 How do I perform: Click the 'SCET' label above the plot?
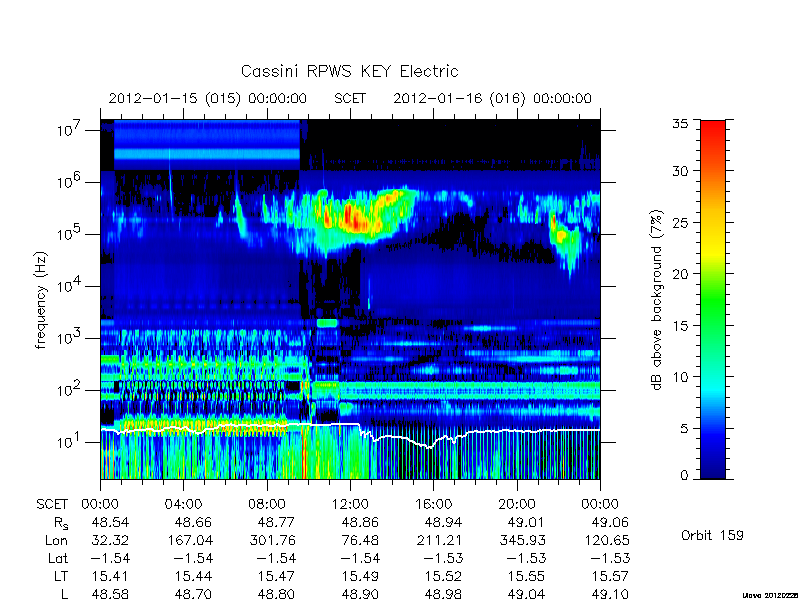coord(350,98)
